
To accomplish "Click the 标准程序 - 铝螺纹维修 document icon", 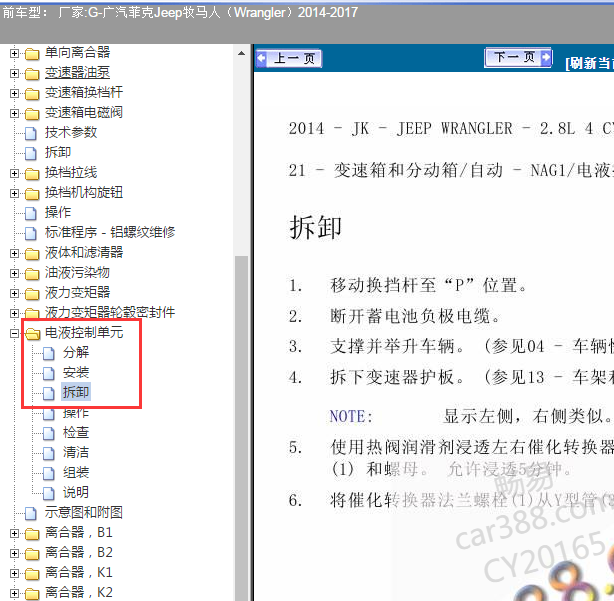I will 31,233.
